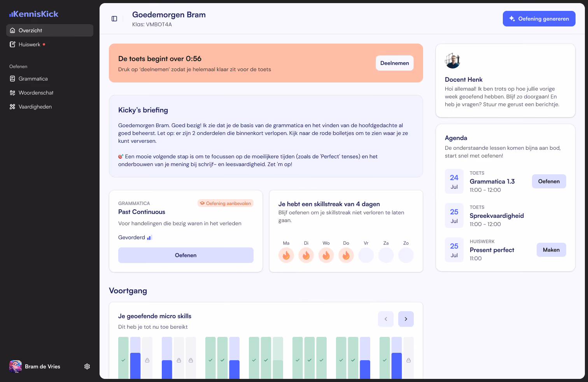Image resolution: width=588 pixels, height=382 pixels.
Task: Click the Agenda heading
Action: point(456,138)
